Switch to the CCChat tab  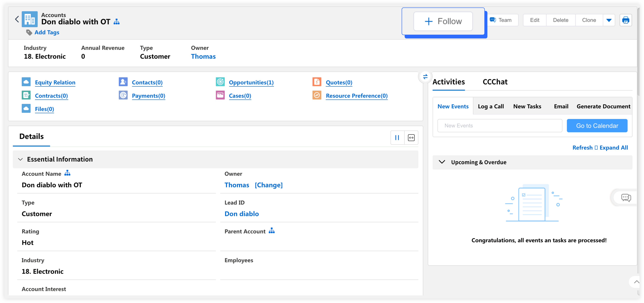click(495, 82)
